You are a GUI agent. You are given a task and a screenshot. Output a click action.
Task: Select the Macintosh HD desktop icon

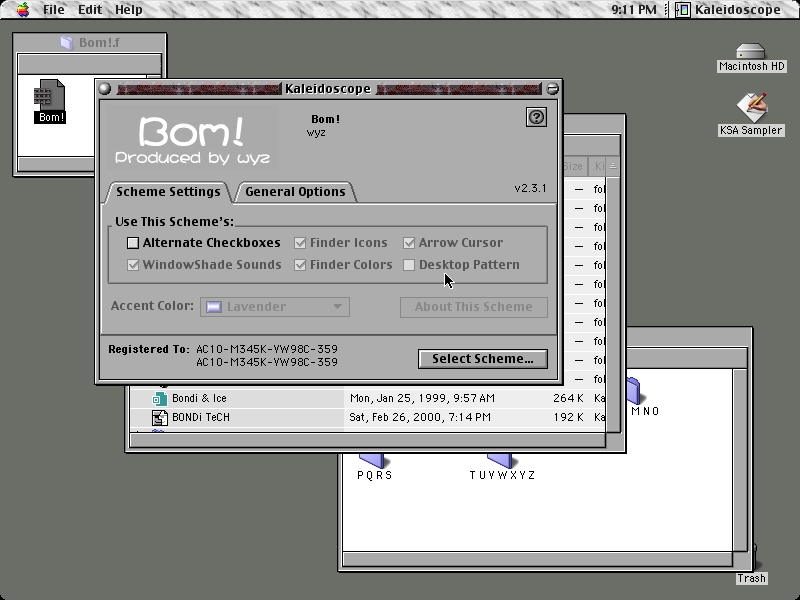click(x=751, y=58)
